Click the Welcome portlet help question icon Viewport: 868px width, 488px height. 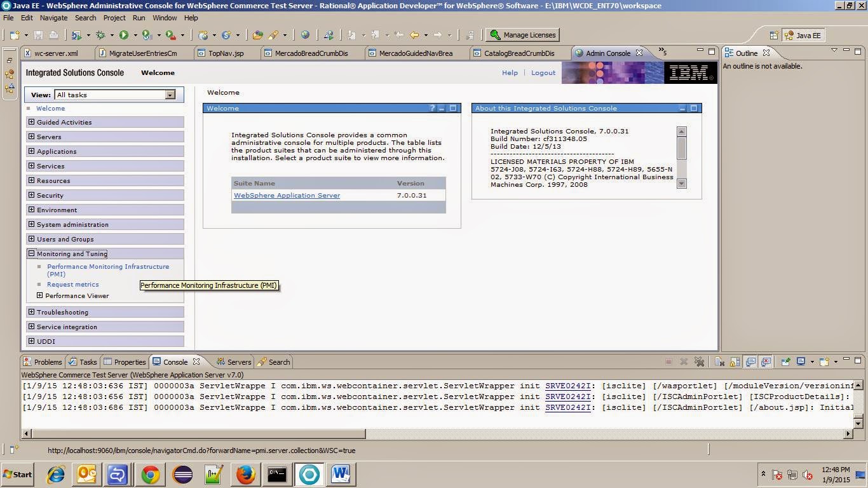(x=433, y=108)
